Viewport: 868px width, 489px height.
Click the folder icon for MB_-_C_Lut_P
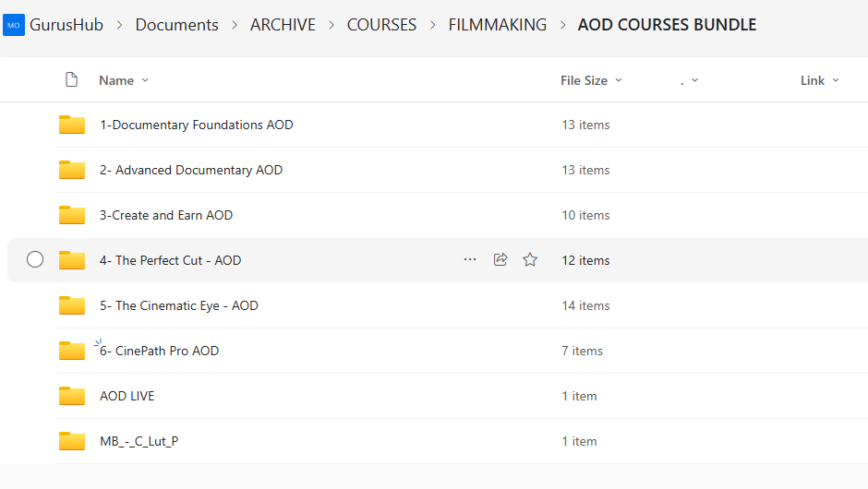[x=72, y=441]
